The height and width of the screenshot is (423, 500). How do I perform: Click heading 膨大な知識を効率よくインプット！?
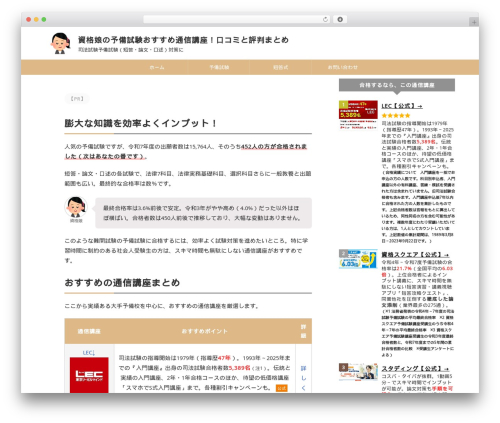(141, 123)
